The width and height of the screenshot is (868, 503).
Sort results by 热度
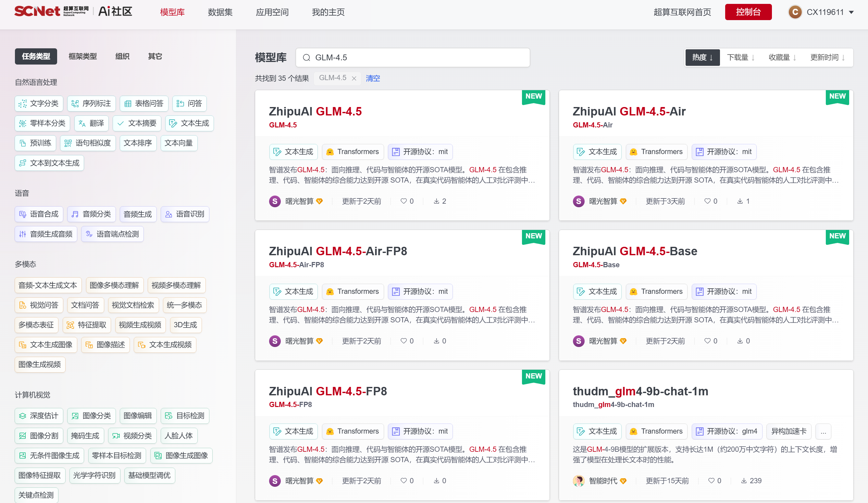click(x=702, y=57)
